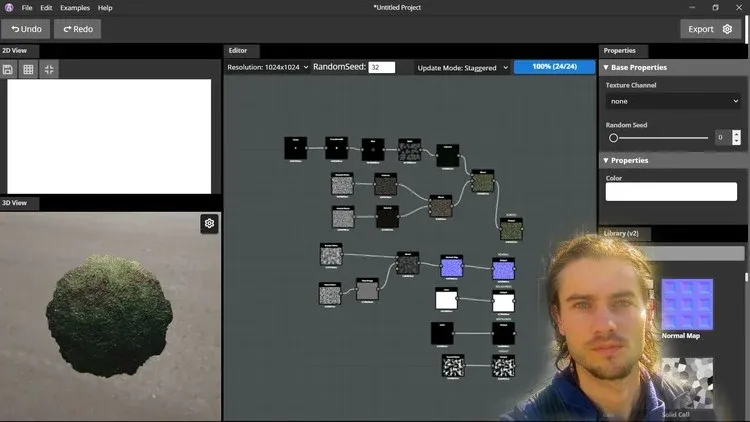The width and height of the screenshot is (750, 422).
Task: Toggle the grid tiling icon in 2D View
Action: pyautogui.click(x=28, y=69)
